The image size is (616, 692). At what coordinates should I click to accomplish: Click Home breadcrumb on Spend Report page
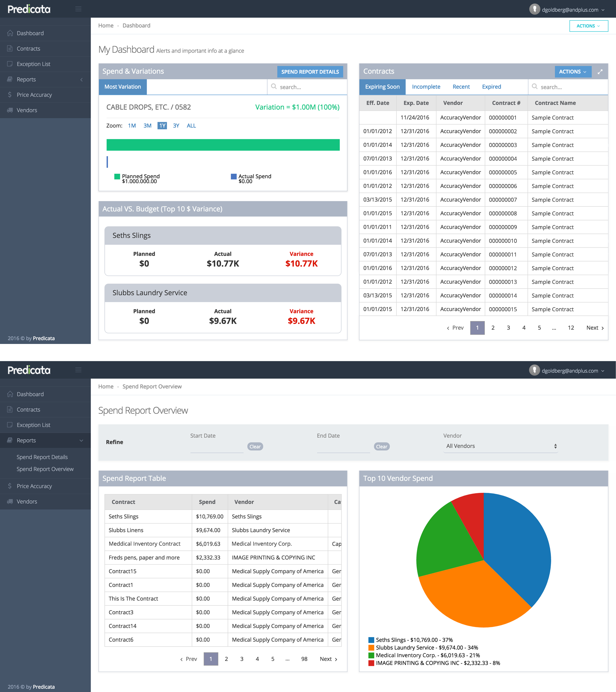click(106, 387)
